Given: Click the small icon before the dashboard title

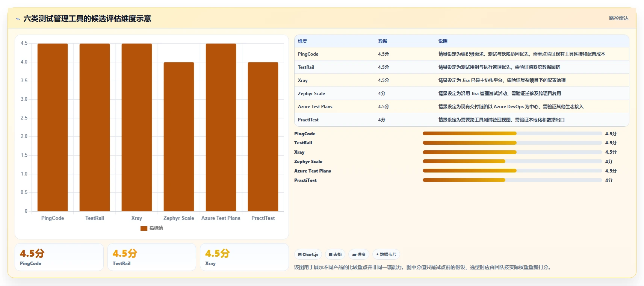Looking at the screenshot, I should 18,19.
